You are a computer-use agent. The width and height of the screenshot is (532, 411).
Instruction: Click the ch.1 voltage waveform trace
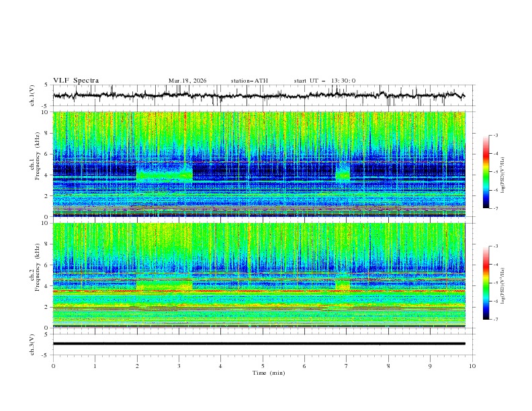click(259, 95)
